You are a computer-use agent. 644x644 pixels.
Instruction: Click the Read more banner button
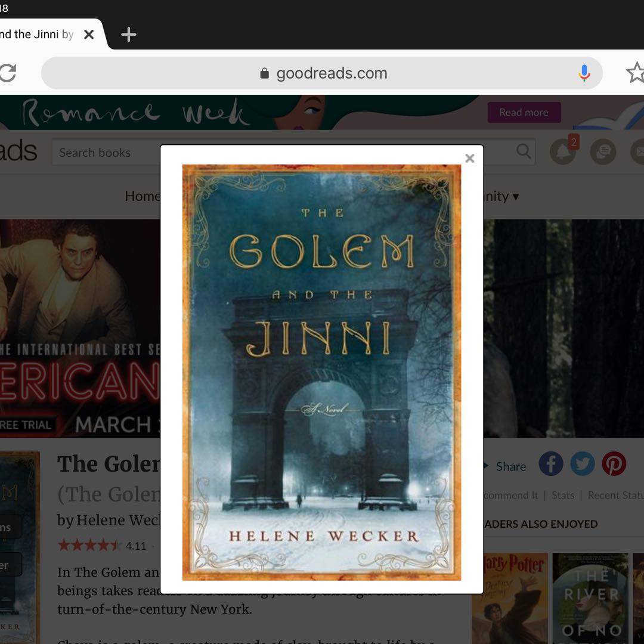pos(524,112)
